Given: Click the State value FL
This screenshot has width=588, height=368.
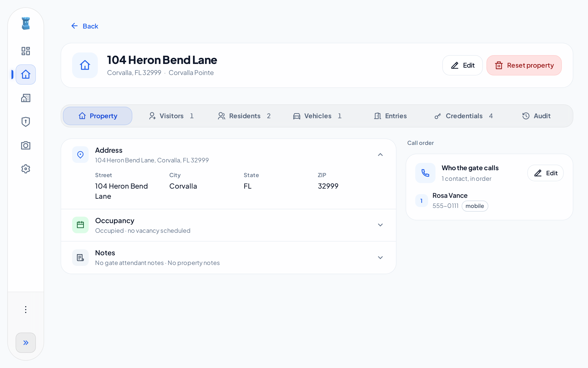Looking at the screenshot, I should (247, 186).
